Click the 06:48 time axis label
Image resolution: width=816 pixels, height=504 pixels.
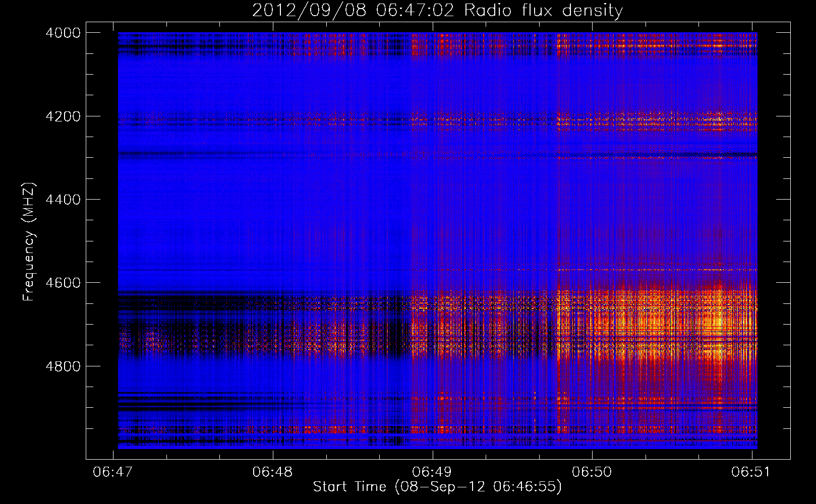pos(272,472)
